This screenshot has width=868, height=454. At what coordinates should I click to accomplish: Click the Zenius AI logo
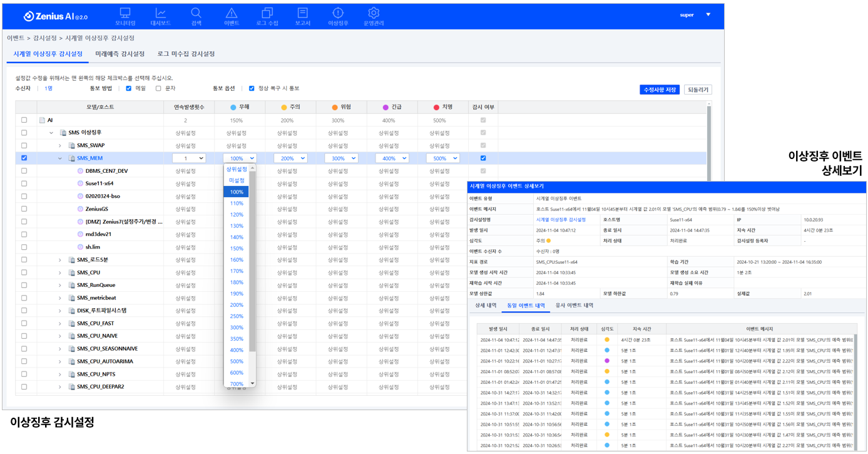(56, 16)
